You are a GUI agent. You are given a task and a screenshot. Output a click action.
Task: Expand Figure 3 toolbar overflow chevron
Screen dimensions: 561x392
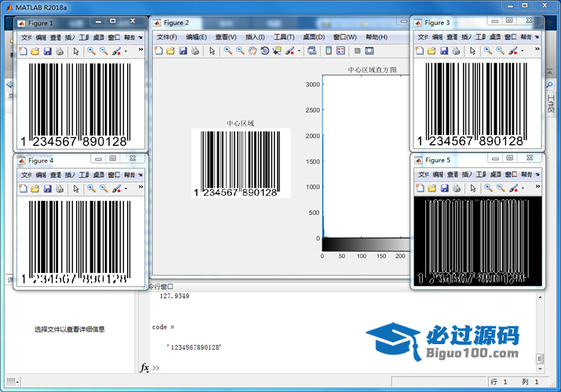pyautogui.click(x=537, y=50)
